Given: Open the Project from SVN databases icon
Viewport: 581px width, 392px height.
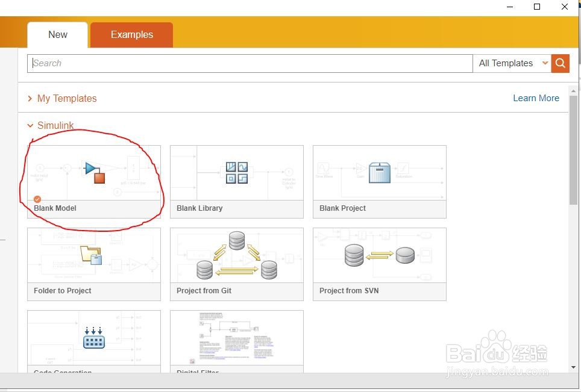Looking at the screenshot, I should [x=380, y=255].
